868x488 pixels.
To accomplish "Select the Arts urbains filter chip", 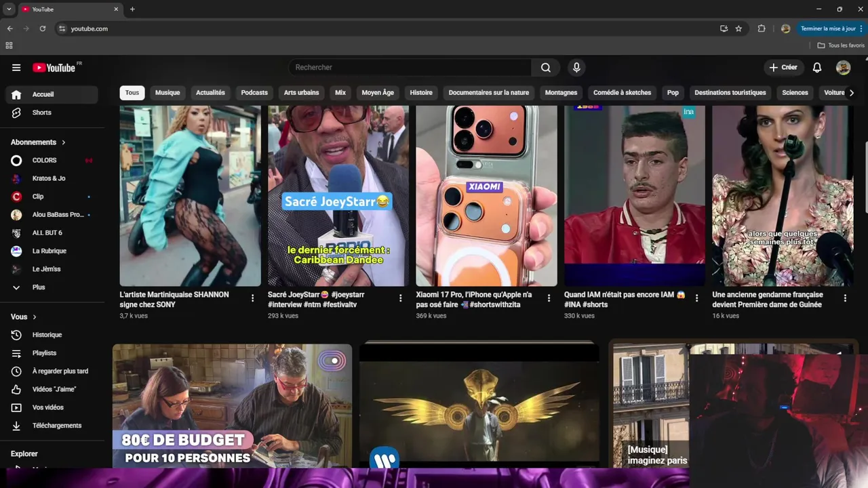I will [301, 93].
